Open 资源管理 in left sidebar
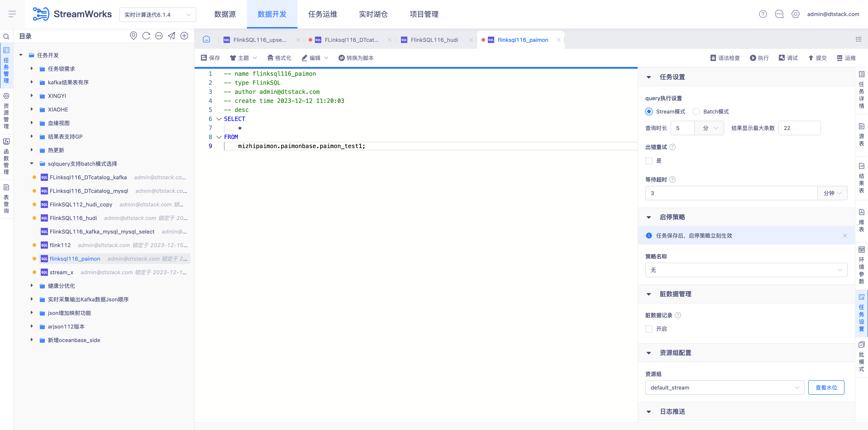The height and width of the screenshot is (430, 868). [6, 111]
